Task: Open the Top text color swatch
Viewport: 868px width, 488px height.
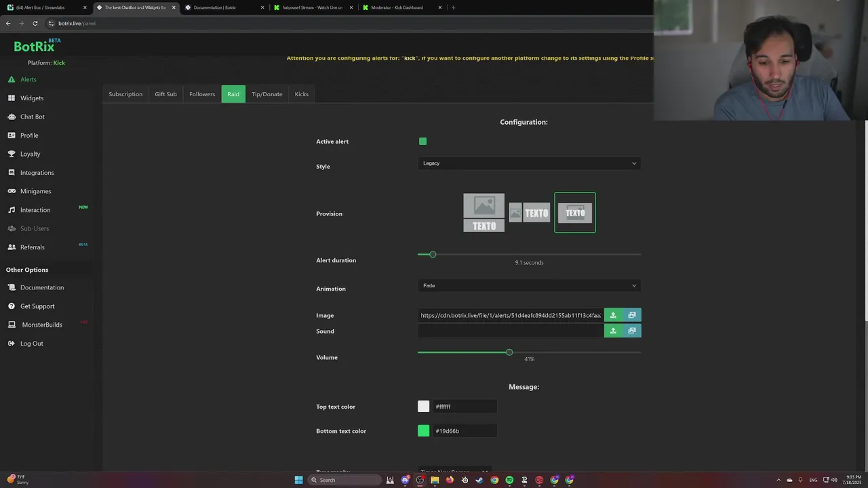Action: 424,407
